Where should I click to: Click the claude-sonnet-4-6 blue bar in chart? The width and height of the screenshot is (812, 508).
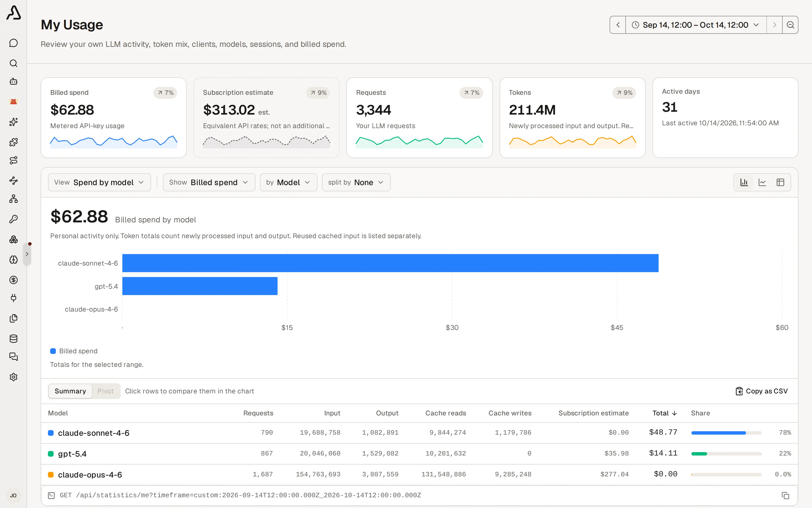click(390, 263)
